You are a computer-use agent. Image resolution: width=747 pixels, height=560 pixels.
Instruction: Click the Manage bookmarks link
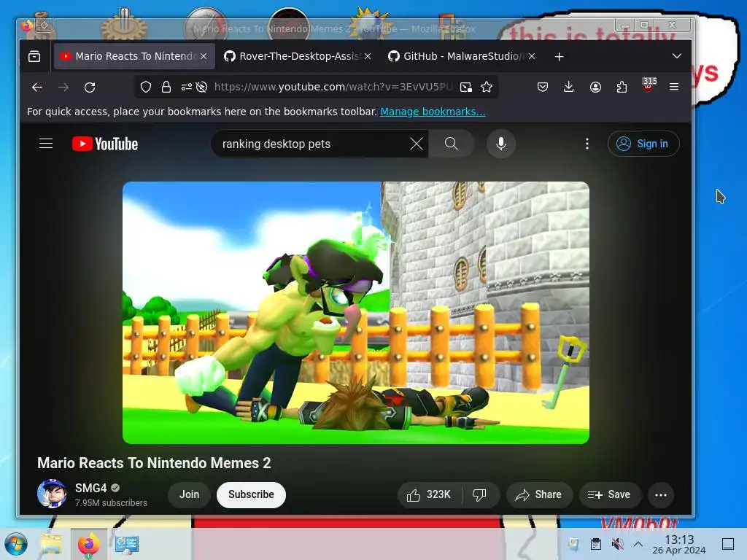pos(433,112)
